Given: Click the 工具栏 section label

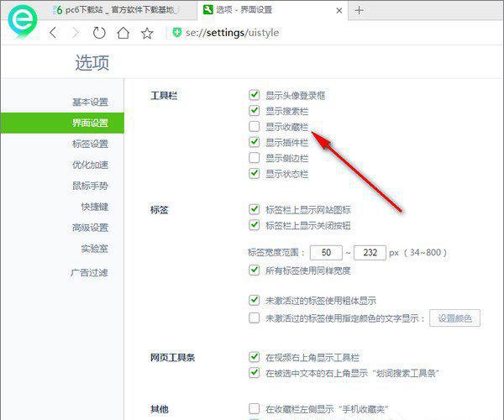Looking at the screenshot, I should tap(164, 96).
